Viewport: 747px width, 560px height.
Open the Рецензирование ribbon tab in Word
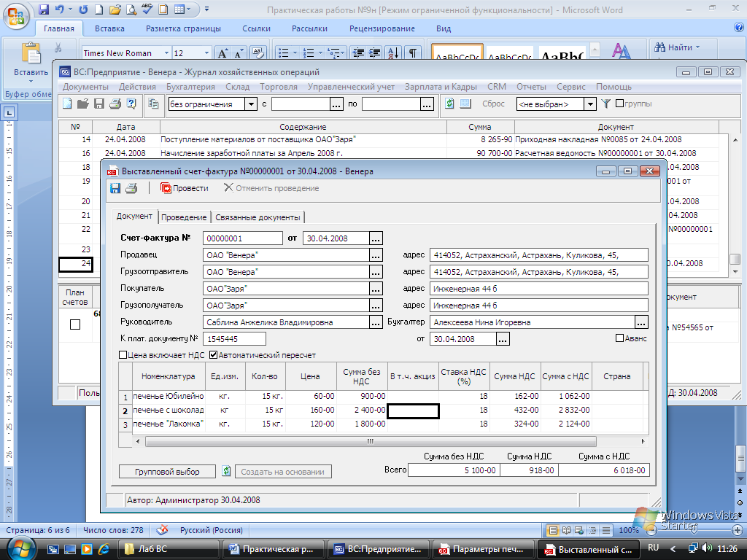(382, 28)
